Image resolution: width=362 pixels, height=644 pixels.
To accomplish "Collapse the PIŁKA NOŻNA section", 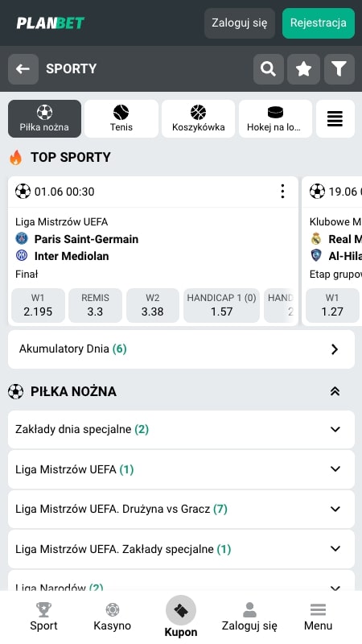I will coord(335,391).
